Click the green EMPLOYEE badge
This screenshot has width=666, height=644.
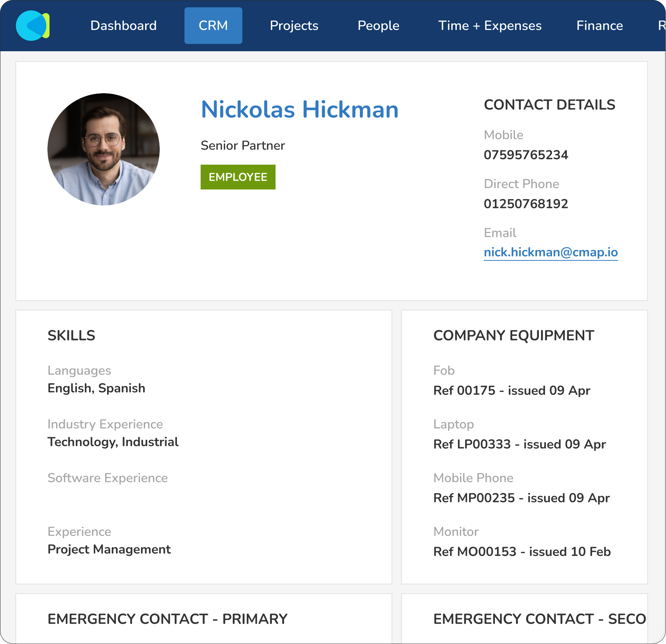coord(238,177)
